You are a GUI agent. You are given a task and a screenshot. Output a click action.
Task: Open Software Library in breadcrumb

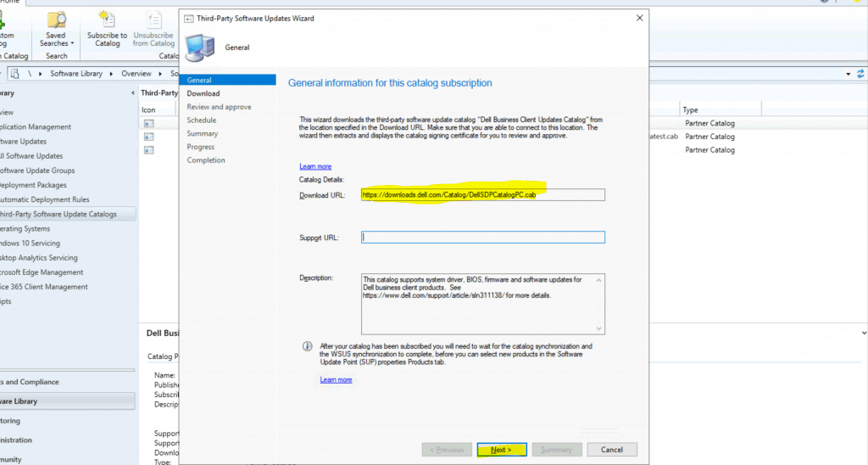click(76, 73)
